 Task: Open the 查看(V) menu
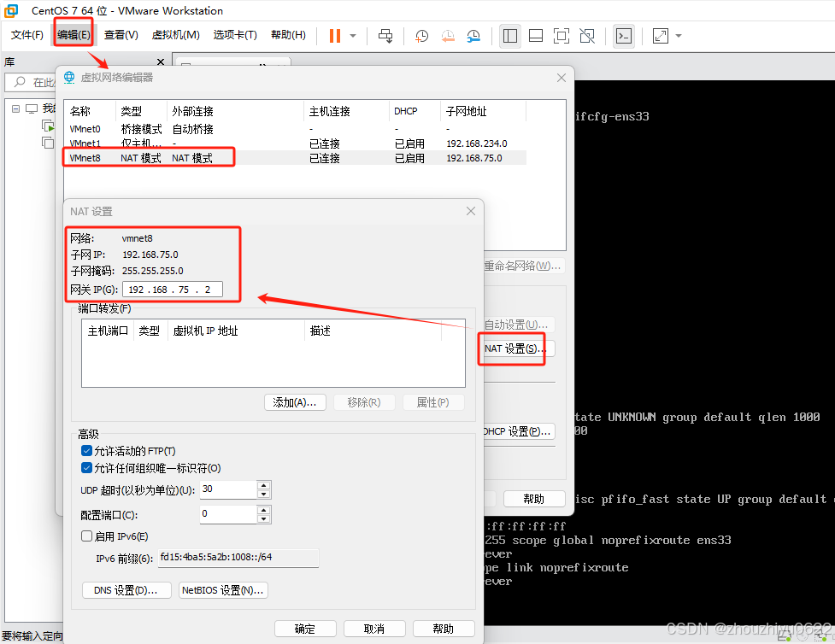click(x=121, y=35)
